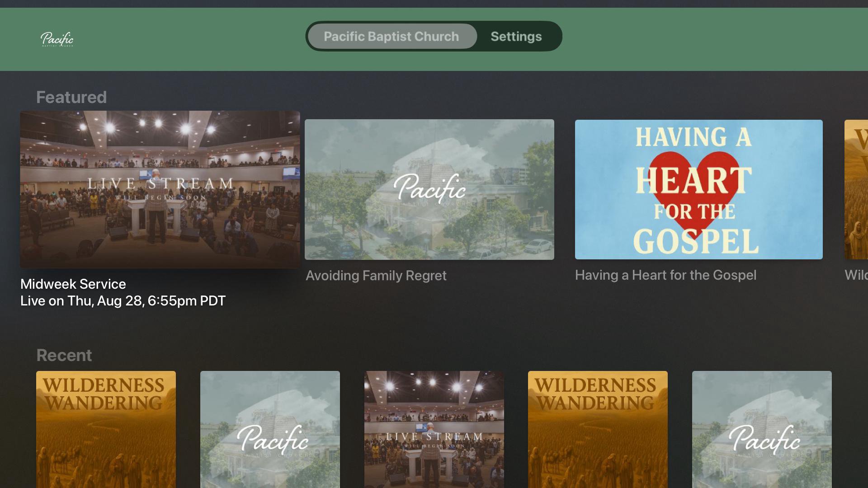868x488 pixels.
Task: Open first Wilderness Wandering item in Recent
Action: (x=106, y=429)
